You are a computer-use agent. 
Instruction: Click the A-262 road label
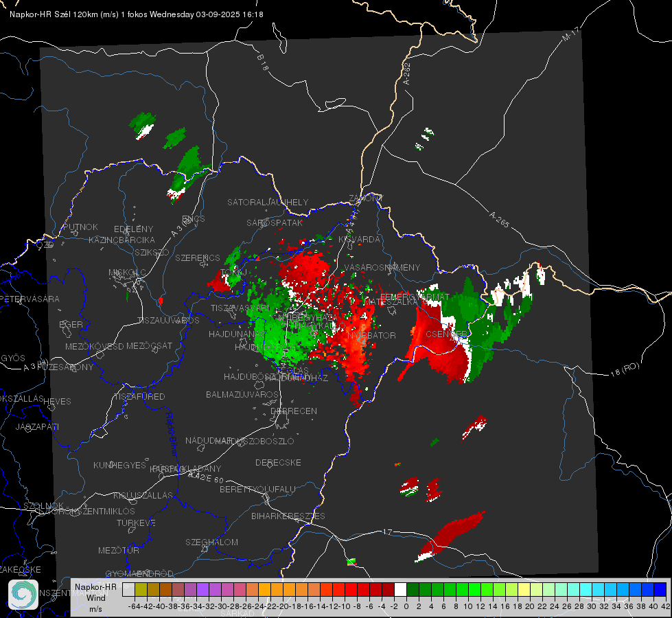click(x=406, y=73)
